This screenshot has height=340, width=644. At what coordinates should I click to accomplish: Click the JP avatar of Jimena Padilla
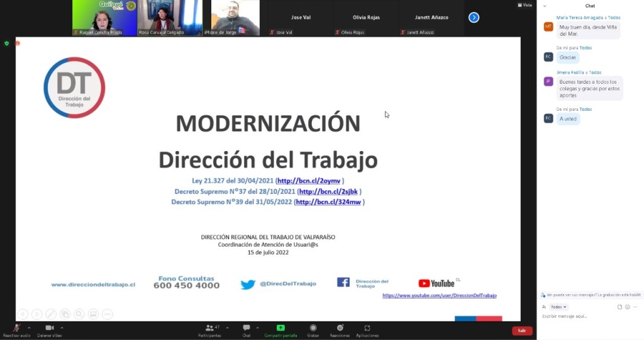pyautogui.click(x=548, y=81)
